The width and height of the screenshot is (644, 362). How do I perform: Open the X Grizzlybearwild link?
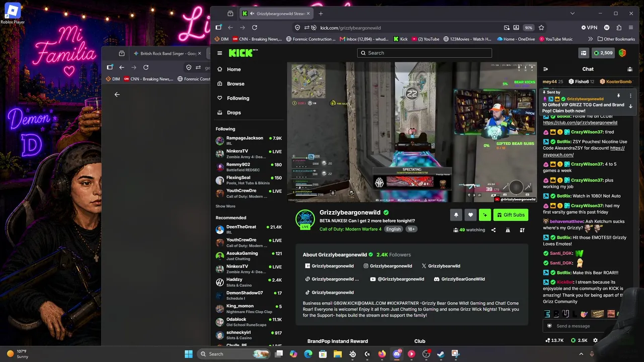point(441,266)
